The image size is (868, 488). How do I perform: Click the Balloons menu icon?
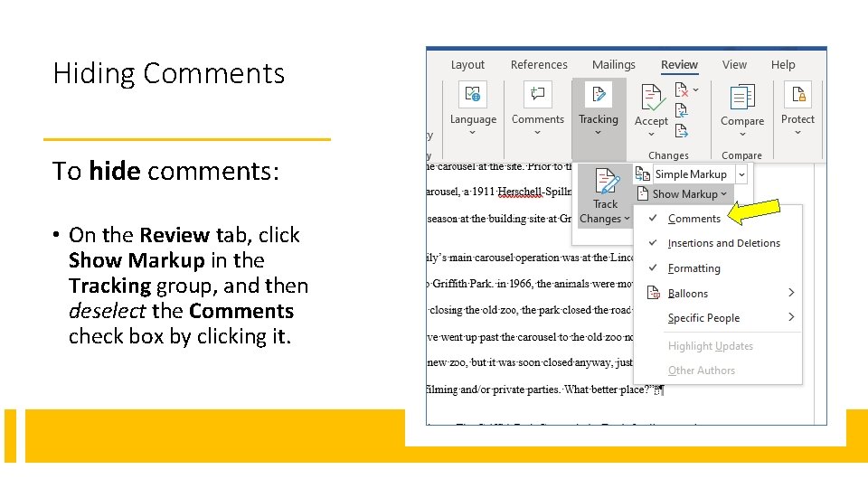click(x=654, y=293)
